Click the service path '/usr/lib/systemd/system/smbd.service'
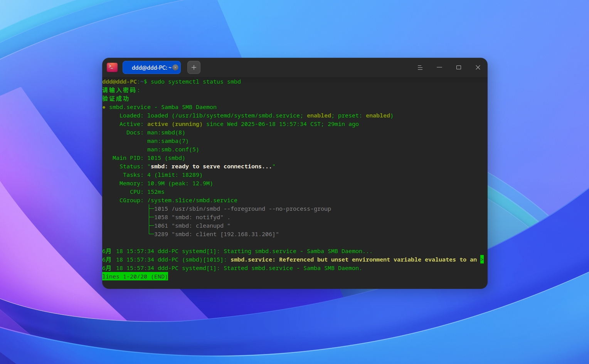 pos(237,116)
